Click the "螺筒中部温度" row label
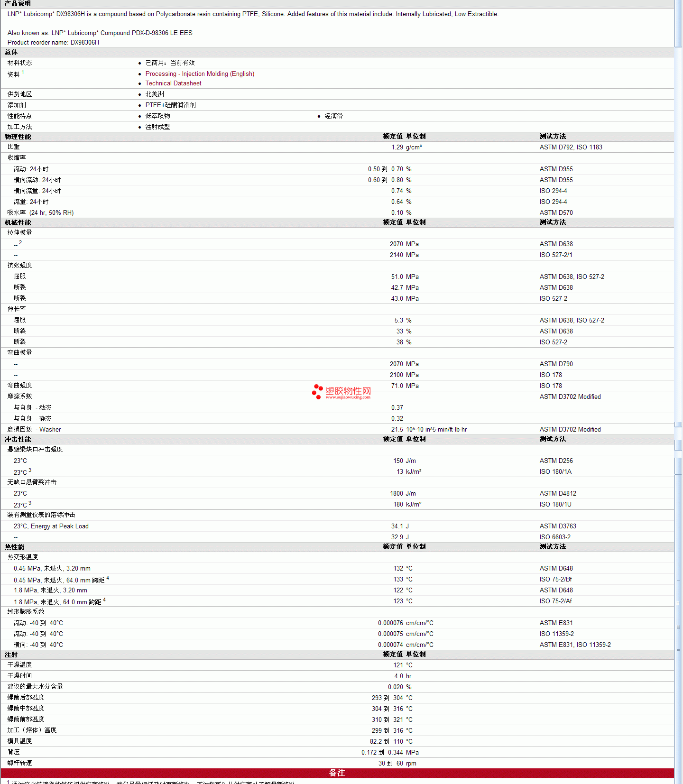Screen dimensions: 683x784 [x=26, y=709]
